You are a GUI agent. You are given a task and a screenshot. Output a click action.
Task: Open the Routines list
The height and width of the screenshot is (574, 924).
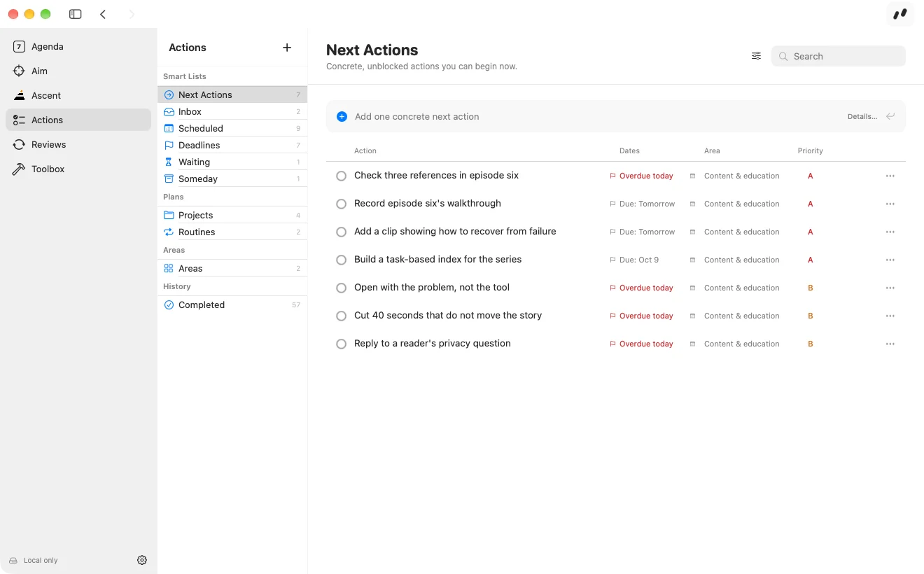click(232, 232)
